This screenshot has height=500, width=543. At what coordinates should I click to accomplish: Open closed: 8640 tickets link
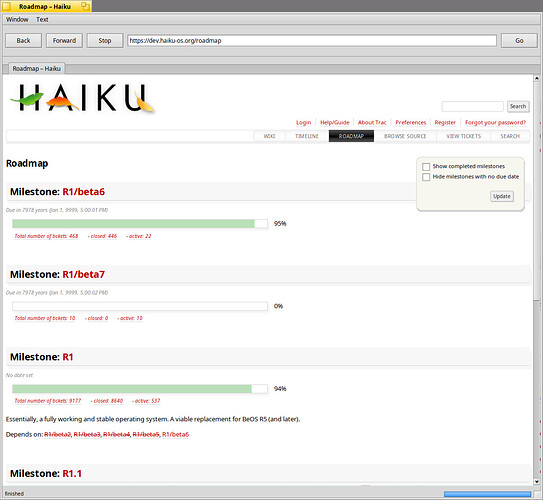(108, 401)
